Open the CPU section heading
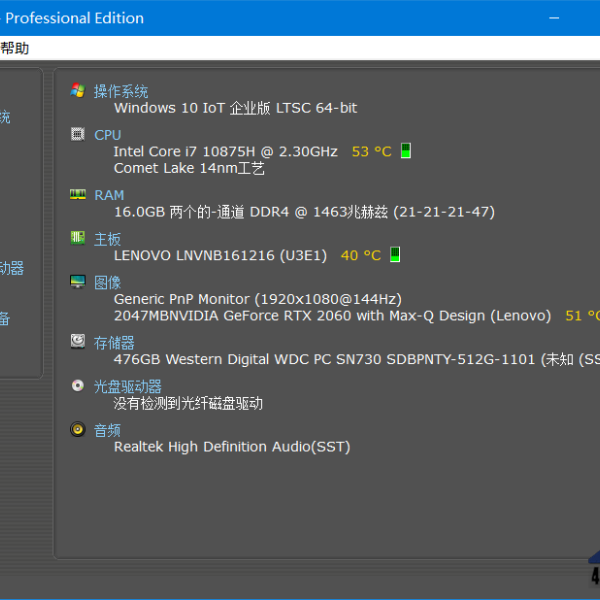600x600 pixels. click(x=108, y=135)
